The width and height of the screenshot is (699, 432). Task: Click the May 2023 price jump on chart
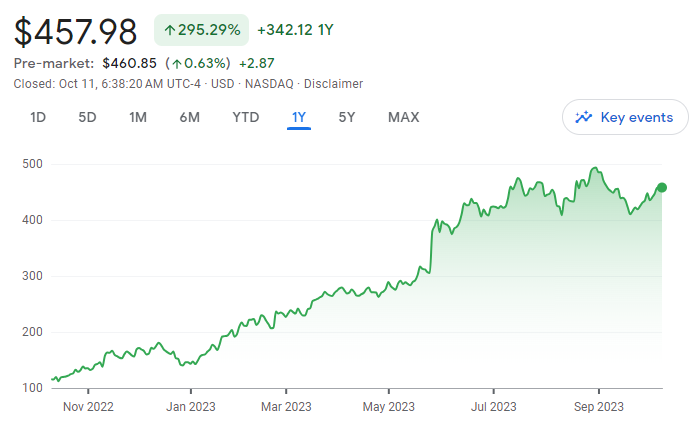point(431,250)
